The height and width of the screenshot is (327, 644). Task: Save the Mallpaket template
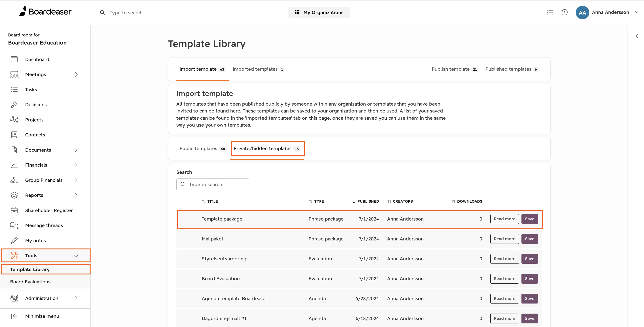(x=530, y=239)
